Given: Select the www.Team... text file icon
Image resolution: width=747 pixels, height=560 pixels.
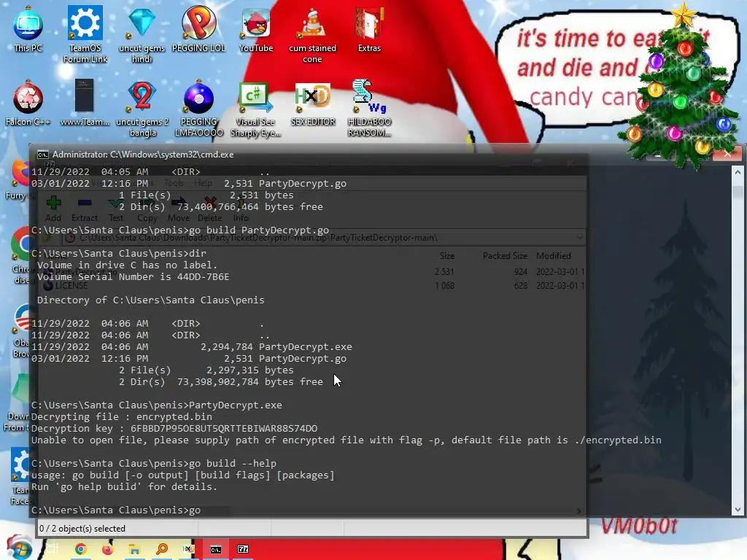Looking at the screenshot, I should click(85, 104).
